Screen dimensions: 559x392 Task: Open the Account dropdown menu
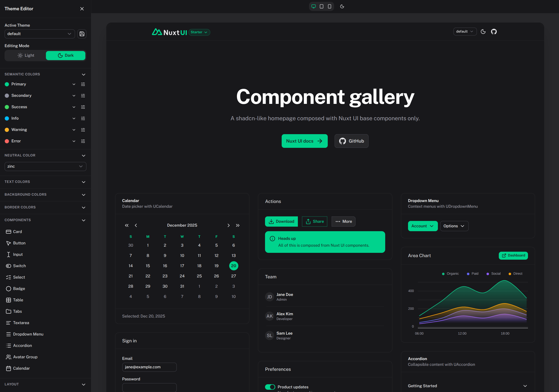click(423, 226)
